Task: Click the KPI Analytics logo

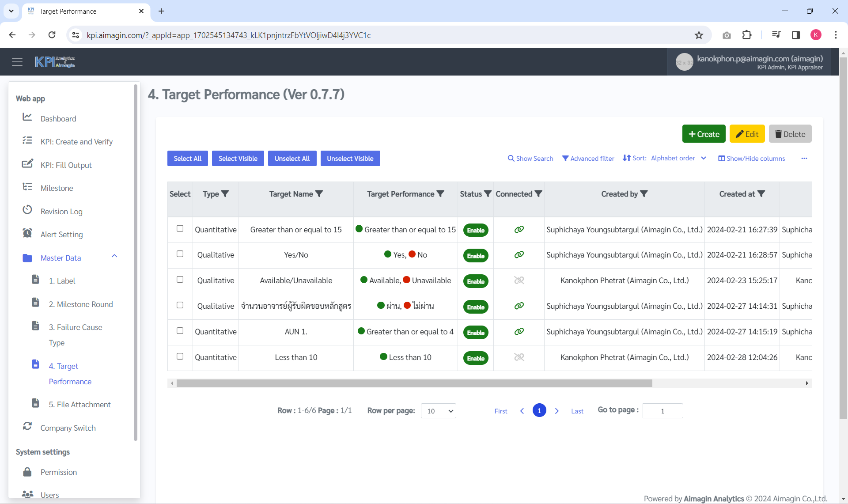Action: pos(54,62)
